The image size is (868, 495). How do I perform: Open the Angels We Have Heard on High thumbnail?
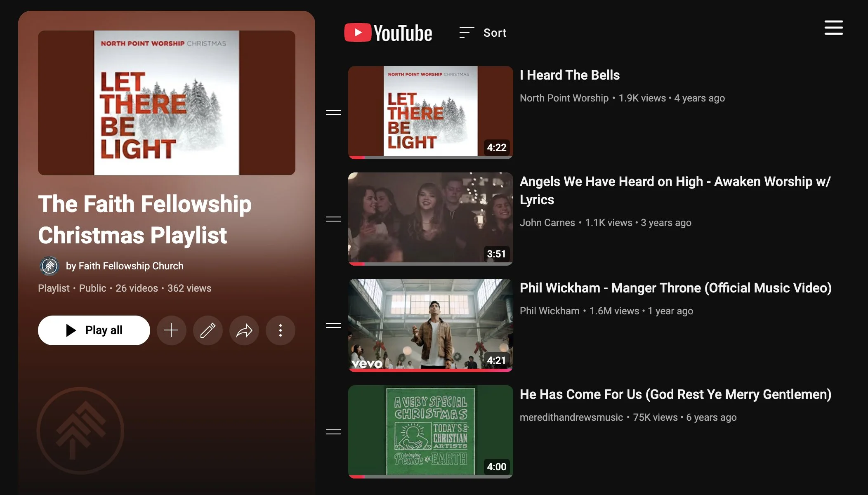(430, 219)
